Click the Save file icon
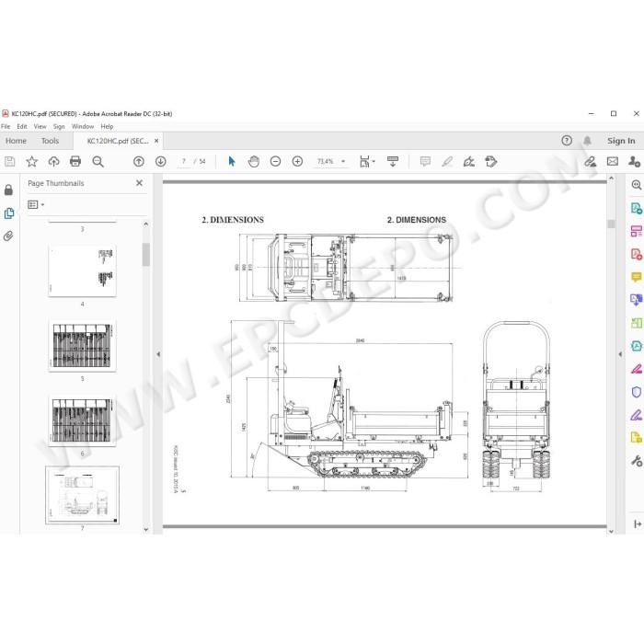 pos(10,161)
